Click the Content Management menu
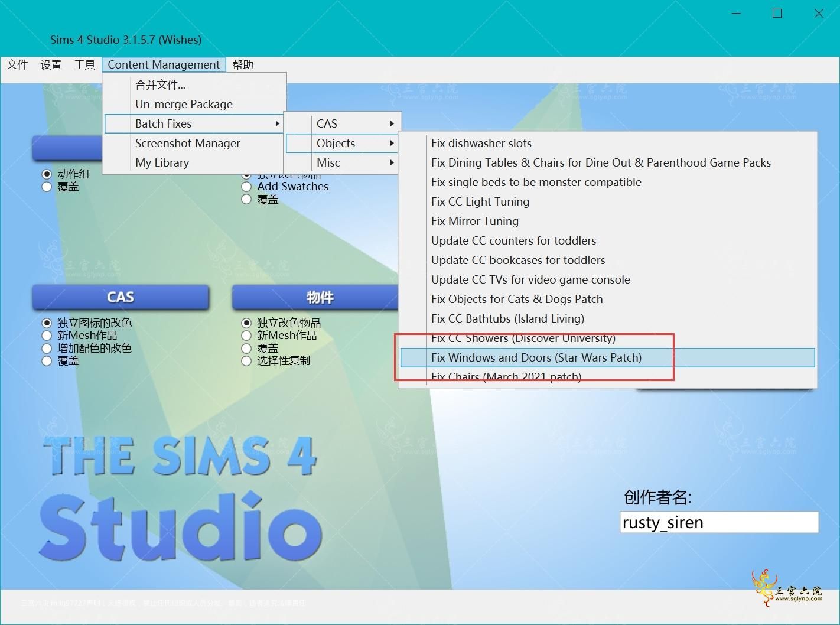Viewport: 840px width, 625px height. click(x=164, y=64)
